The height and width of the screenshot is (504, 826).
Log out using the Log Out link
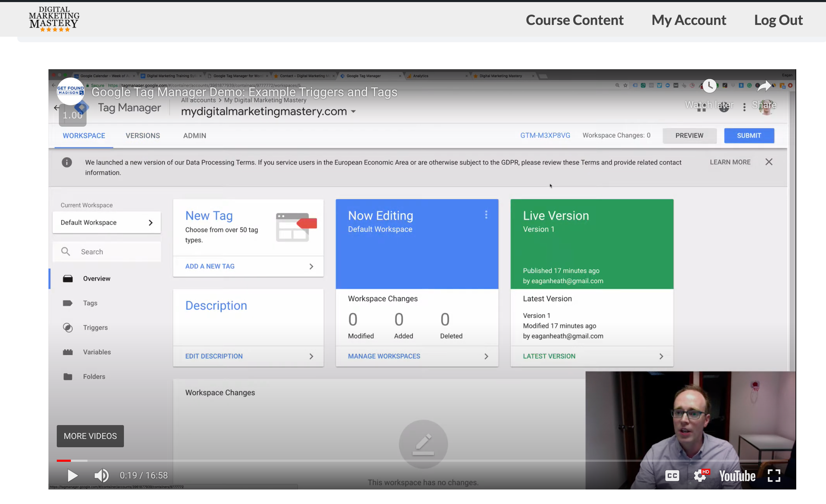[x=778, y=20]
